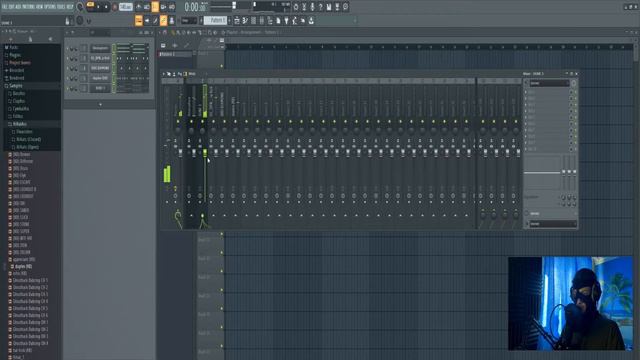Collapse the Samples folder in browser
This screenshot has height=360, width=640.
click(x=16, y=86)
